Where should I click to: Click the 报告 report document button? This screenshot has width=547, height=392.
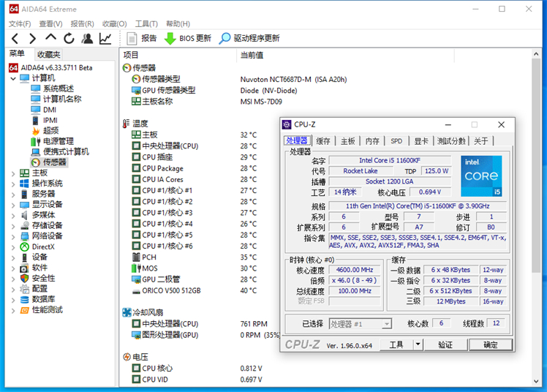tap(142, 39)
